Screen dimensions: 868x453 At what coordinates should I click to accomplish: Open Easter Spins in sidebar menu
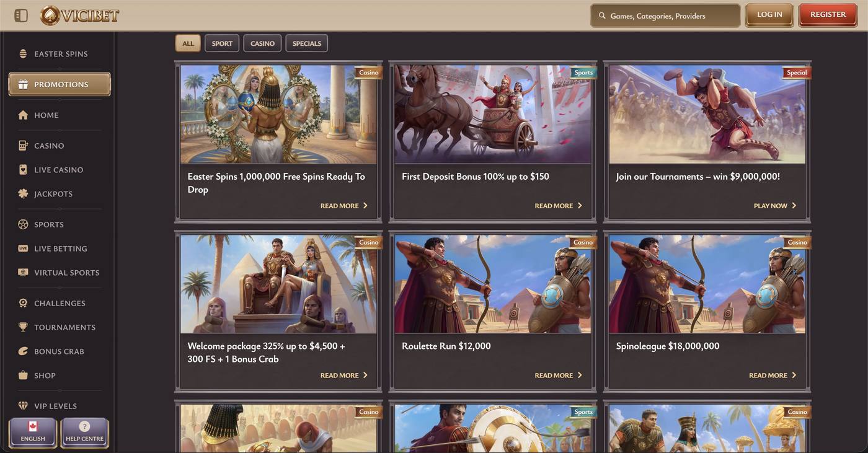tap(60, 54)
